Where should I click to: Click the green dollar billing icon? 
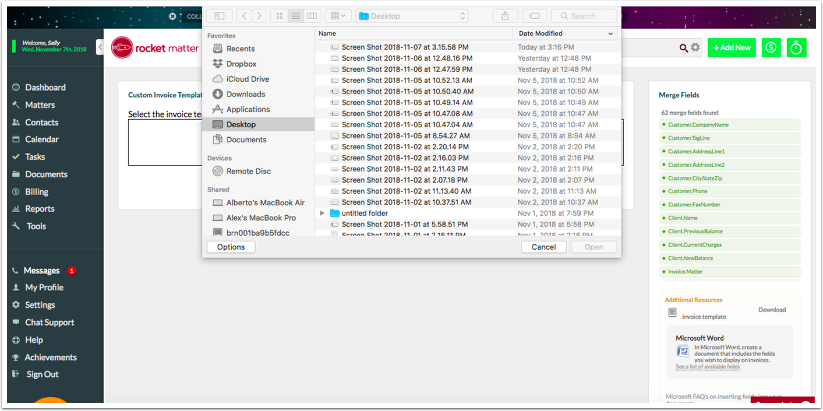click(x=771, y=47)
